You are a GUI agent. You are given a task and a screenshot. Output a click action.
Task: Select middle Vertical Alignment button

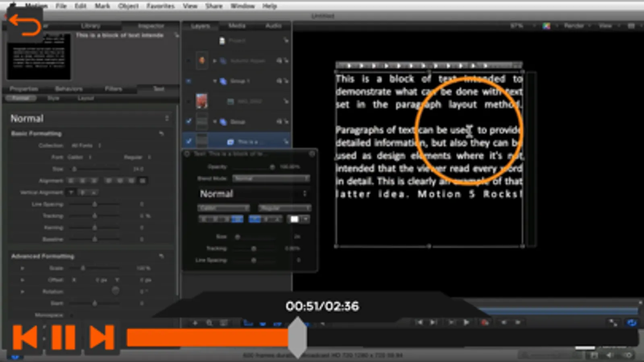(82, 192)
